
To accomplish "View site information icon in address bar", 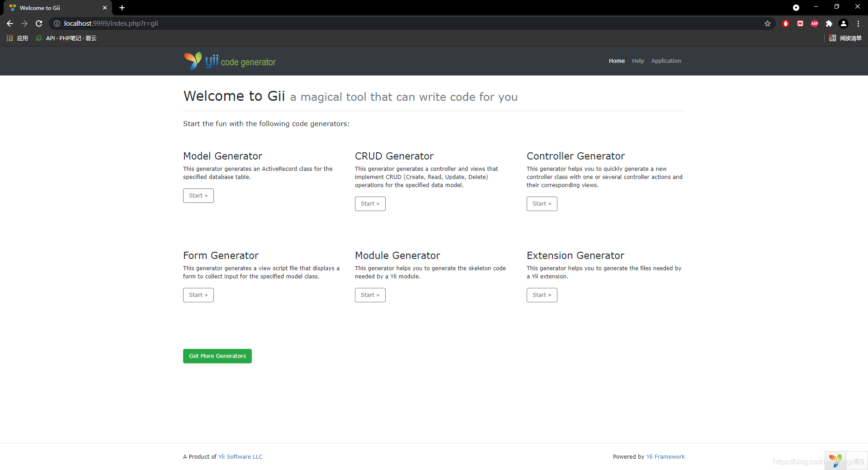I will pos(57,23).
